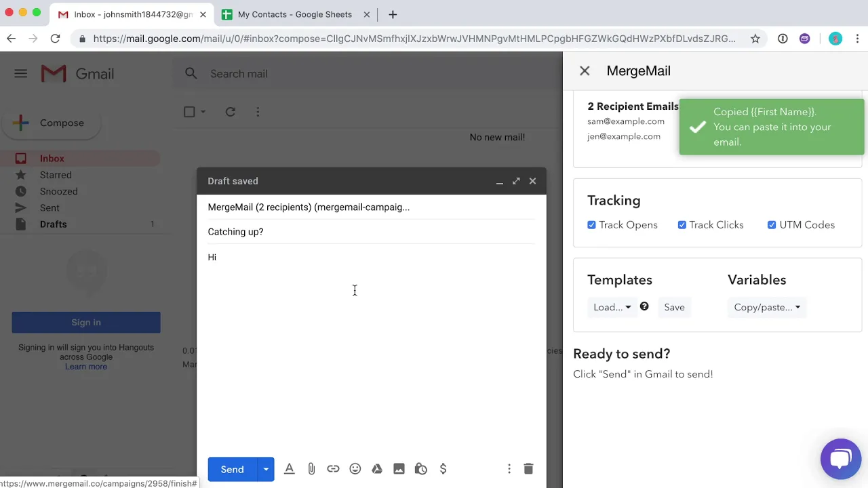Click the formatting options icon in compose toolbar
Image resolution: width=868 pixels, height=488 pixels.
[290, 469]
